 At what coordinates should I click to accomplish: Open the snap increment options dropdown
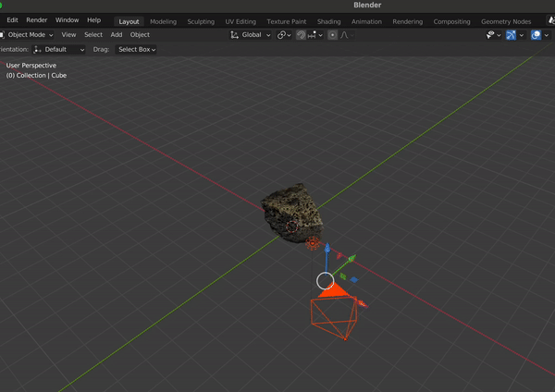[315, 35]
